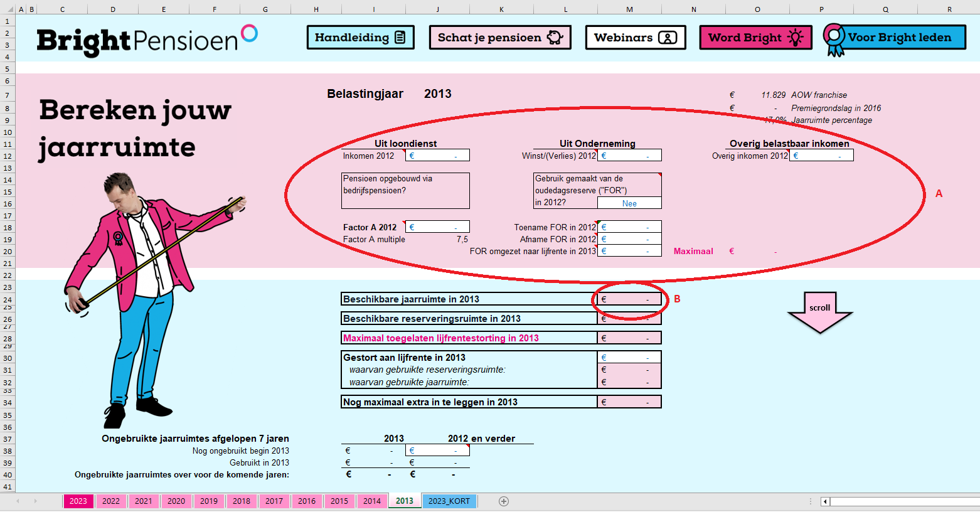Switch to the 2017 sheet tab
Screen dimensions: 980x512
pyautogui.click(x=274, y=501)
